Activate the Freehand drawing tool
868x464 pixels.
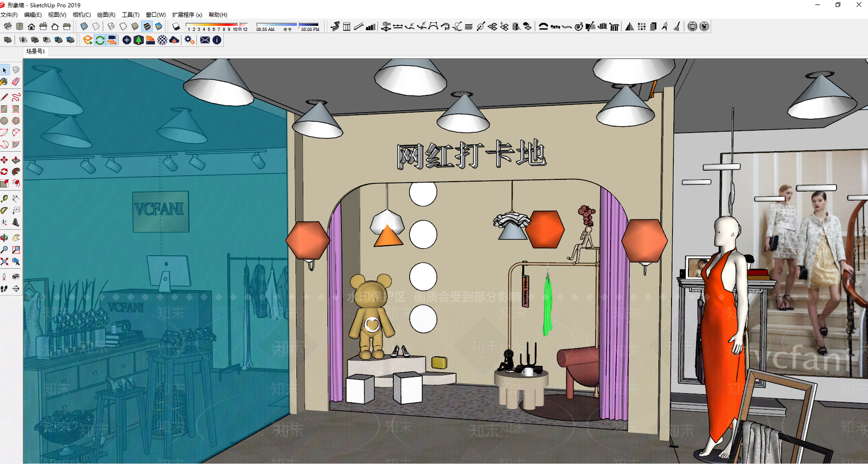(x=16, y=96)
